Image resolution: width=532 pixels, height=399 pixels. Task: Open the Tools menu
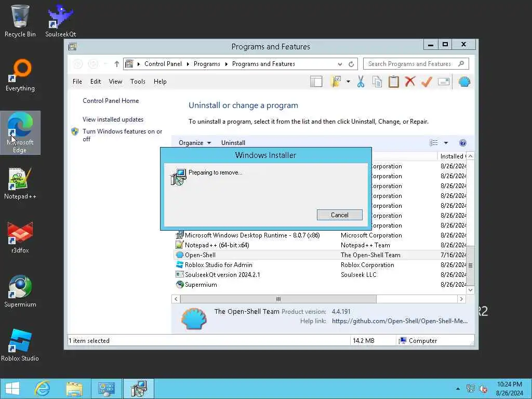tap(138, 82)
